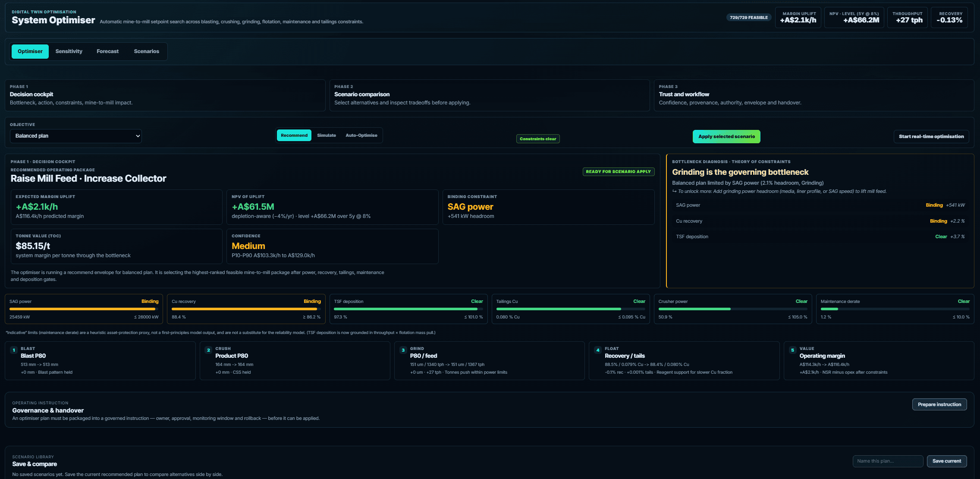Screen dimensions: 980x479
Task: Click Grinding is the governing bottleneck heading
Action: click(740, 172)
